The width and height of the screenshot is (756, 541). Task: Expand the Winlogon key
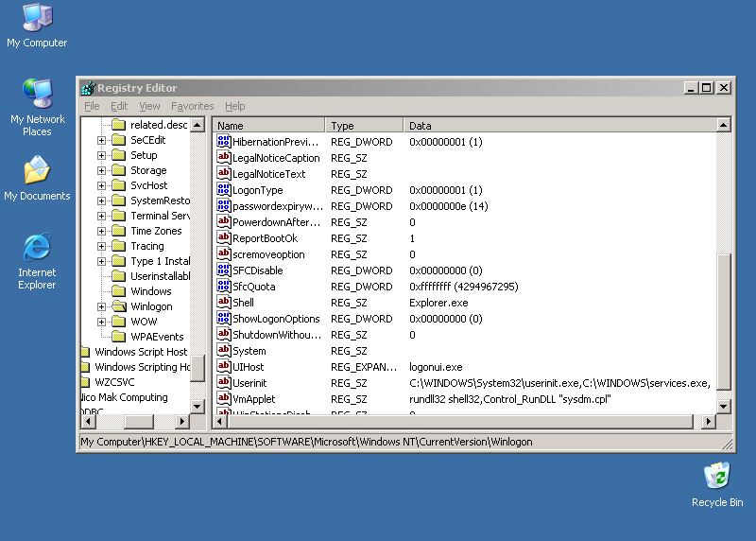(x=101, y=306)
